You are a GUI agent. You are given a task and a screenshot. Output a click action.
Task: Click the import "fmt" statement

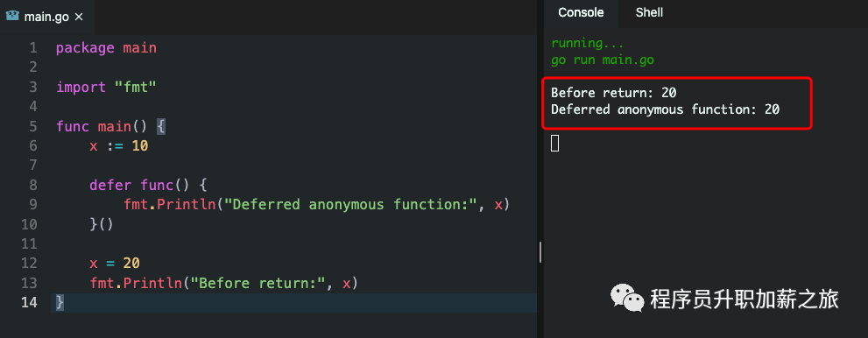pos(106,88)
